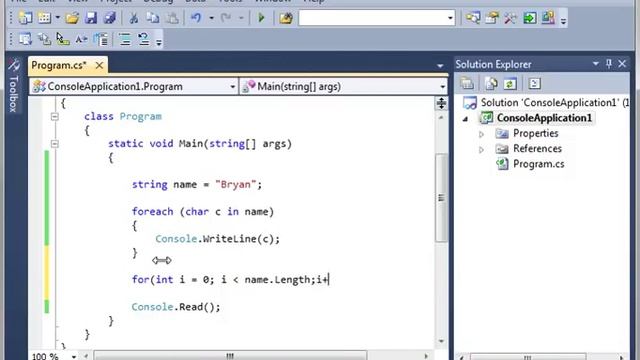Viewport: 640px width, 360px height.
Task: Open the active documents list dropdown
Action: tap(440, 65)
